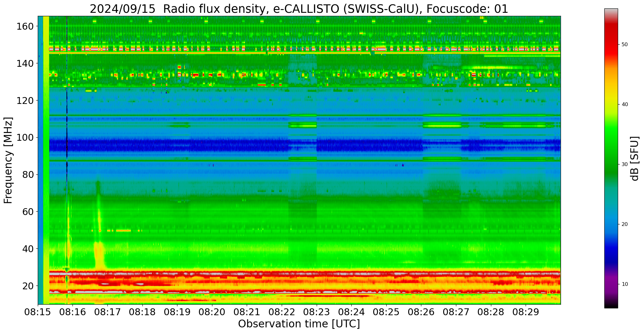Click the 08:25 time tick label
This screenshot has width=644, height=333.
click(x=386, y=312)
